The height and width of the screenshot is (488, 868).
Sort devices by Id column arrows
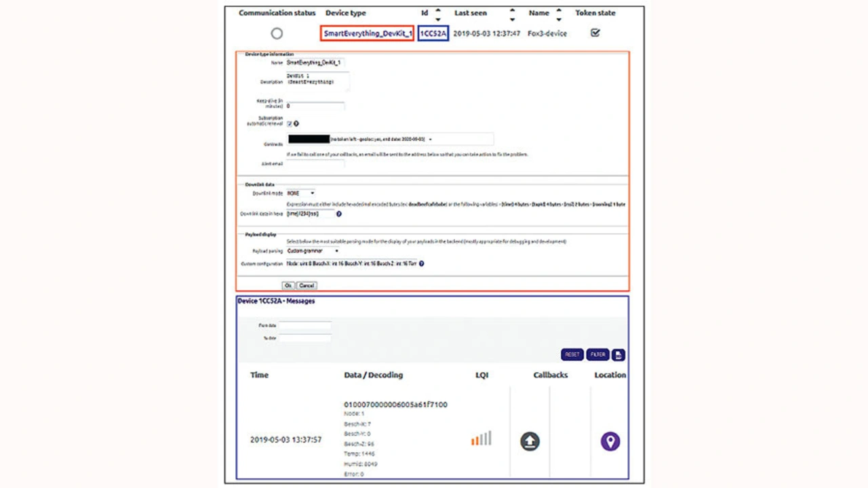click(x=438, y=14)
